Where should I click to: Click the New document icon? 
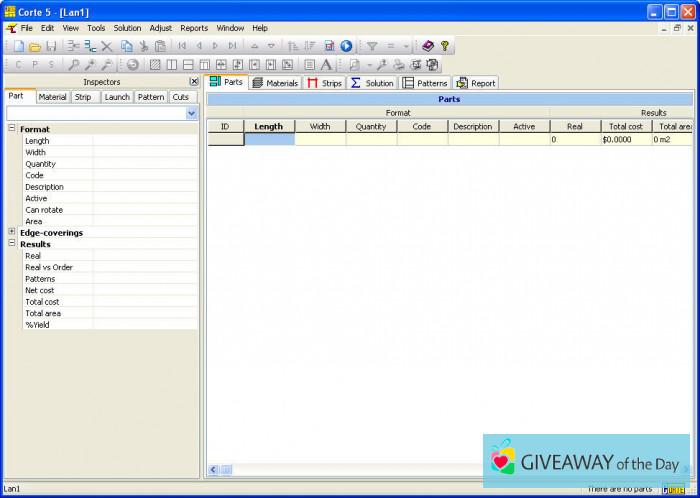pyautogui.click(x=19, y=46)
